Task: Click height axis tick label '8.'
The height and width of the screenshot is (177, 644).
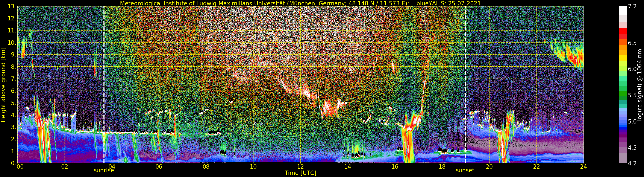Action: coord(13,67)
